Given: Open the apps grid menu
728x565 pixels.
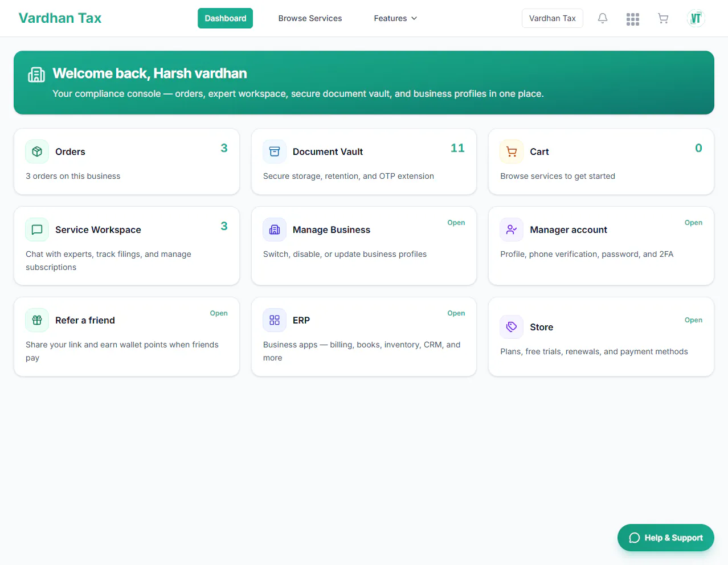Looking at the screenshot, I should click(633, 19).
